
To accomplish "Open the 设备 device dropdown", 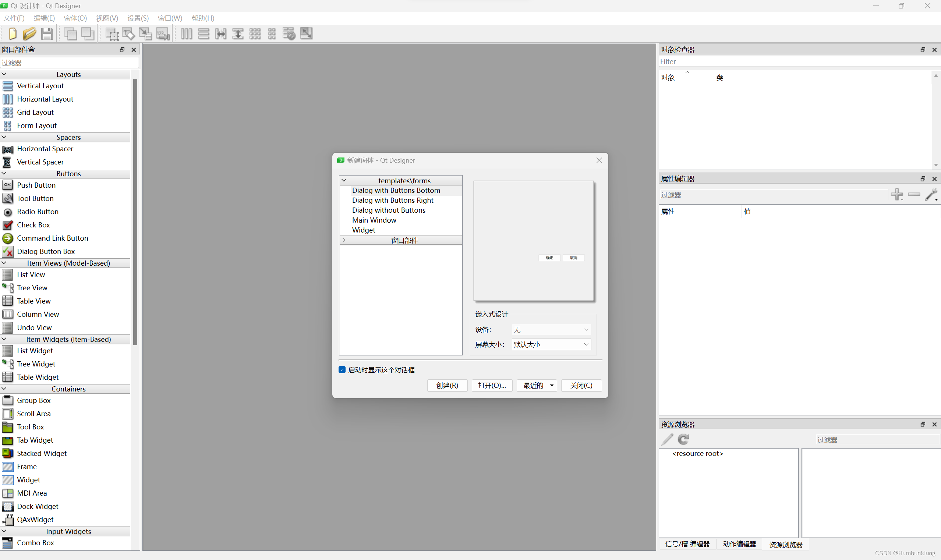I will [x=551, y=330].
